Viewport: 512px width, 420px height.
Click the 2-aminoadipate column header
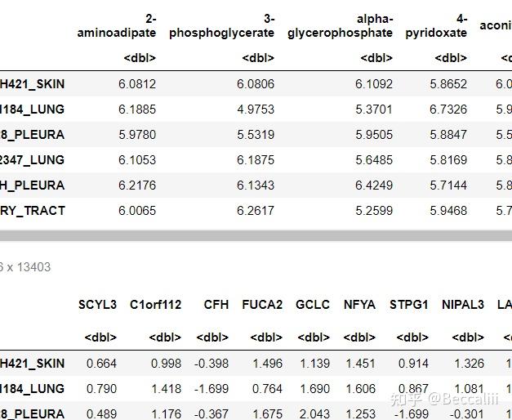[x=116, y=25]
